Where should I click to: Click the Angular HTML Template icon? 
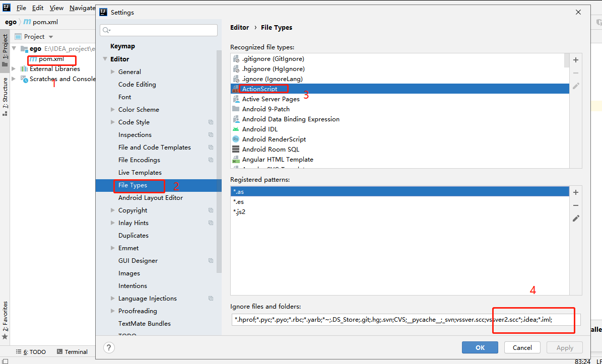236,160
